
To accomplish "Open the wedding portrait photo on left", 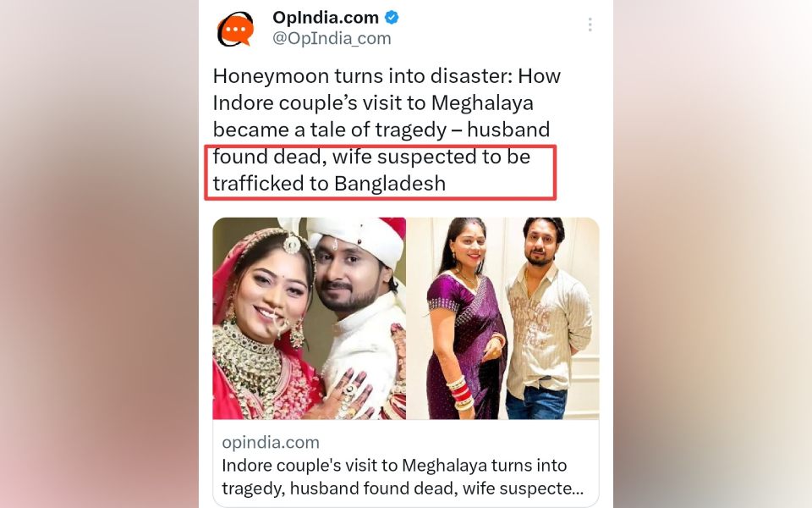I will coord(310,318).
